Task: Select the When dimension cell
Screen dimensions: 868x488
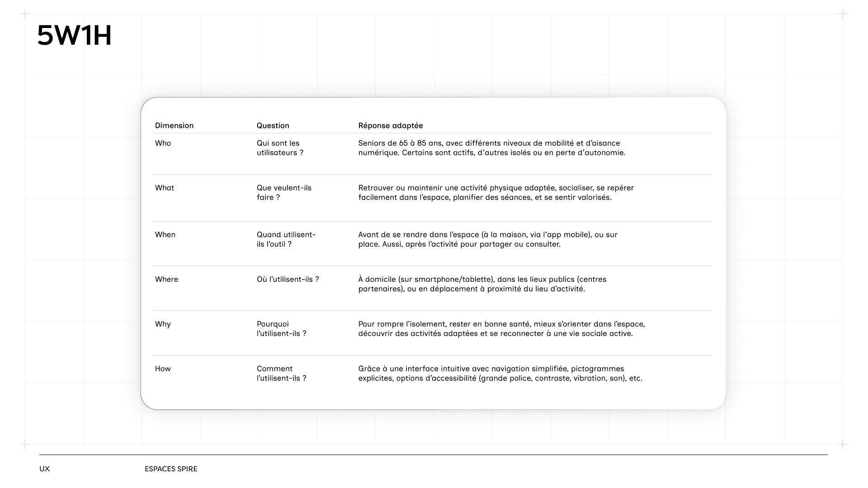Action: click(x=165, y=235)
